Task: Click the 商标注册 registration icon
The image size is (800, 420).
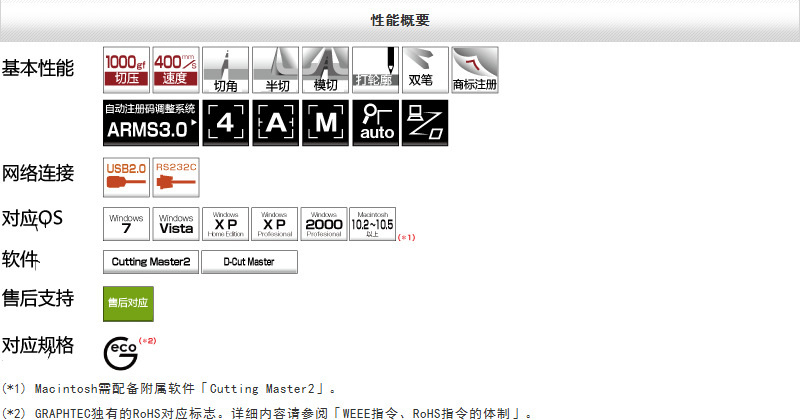Action: [474, 70]
